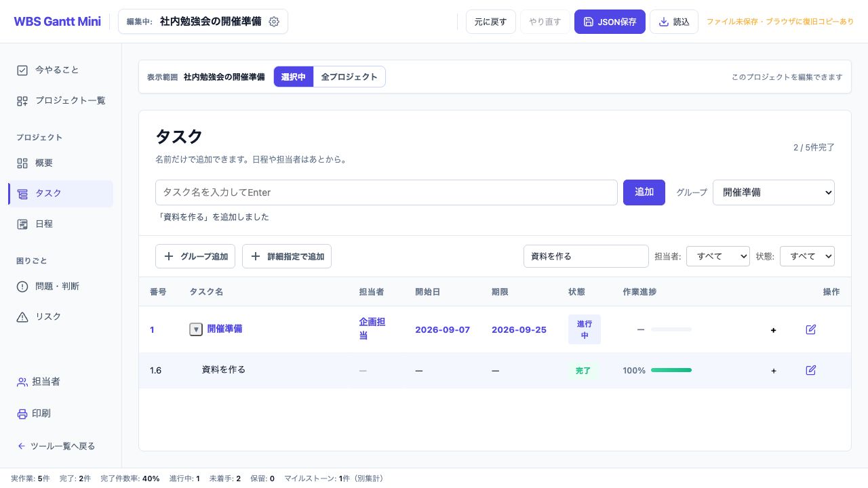Screen dimensions: 868x488
Task: Click start date 2026-09-07
Action: (x=443, y=330)
